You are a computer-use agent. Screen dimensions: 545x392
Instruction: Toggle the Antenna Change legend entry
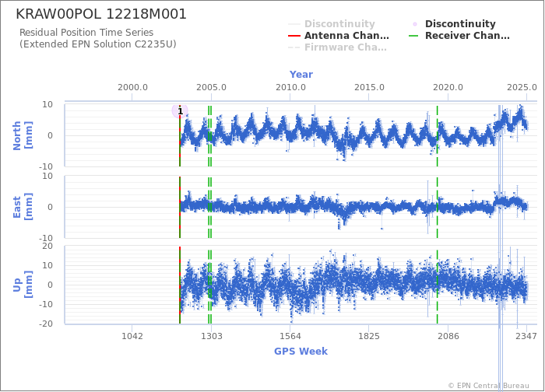pyautogui.click(x=339, y=36)
